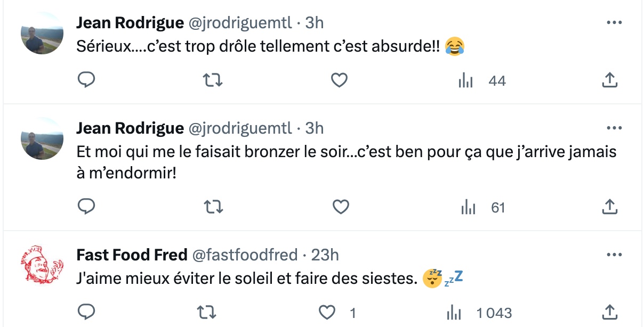Open more menu on second tweet
The image size is (644, 327).
pyautogui.click(x=615, y=128)
